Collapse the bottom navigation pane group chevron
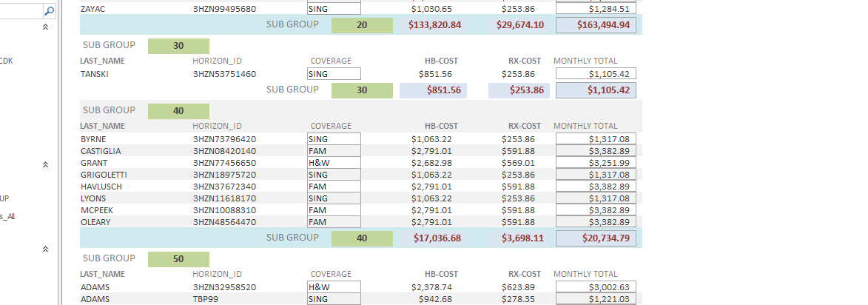 tap(45, 249)
